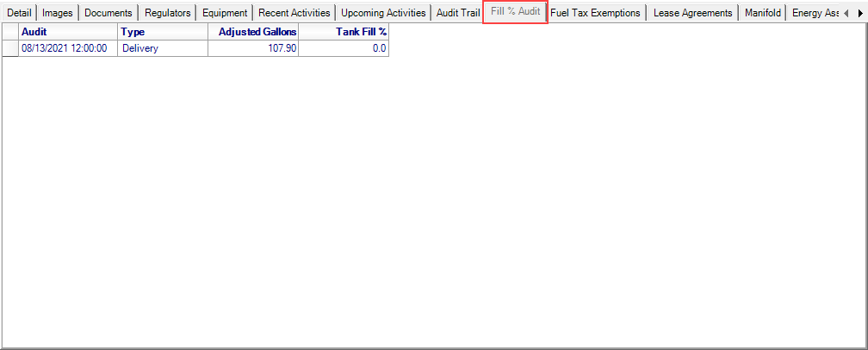
Task: Click the Adjusted Gallons column header
Action: pyautogui.click(x=253, y=32)
